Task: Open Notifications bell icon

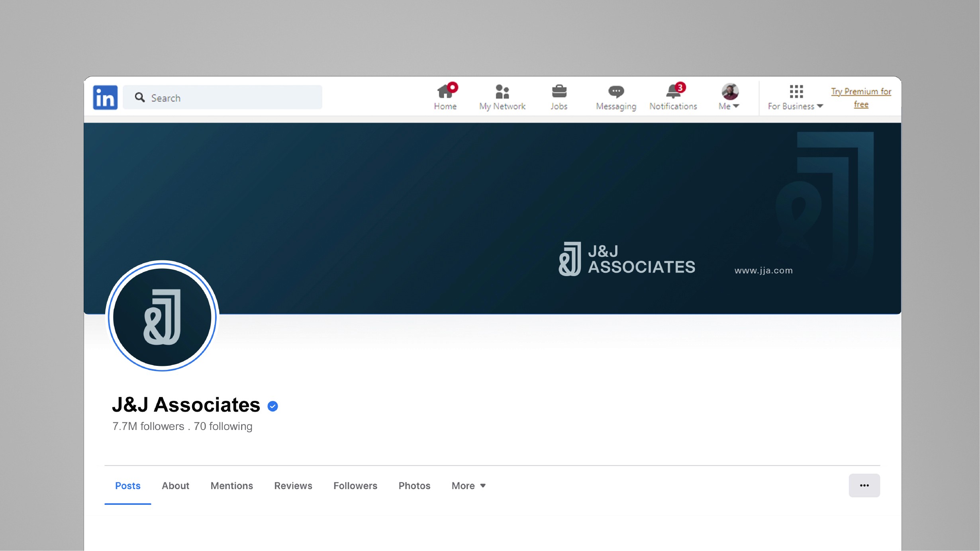Action: tap(673, 92)
